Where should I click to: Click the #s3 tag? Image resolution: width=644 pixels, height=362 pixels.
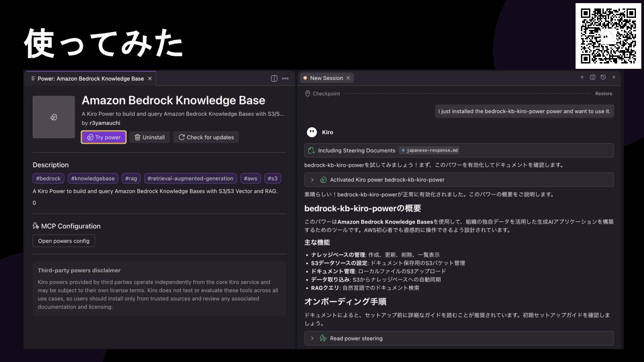pos(272,178)
